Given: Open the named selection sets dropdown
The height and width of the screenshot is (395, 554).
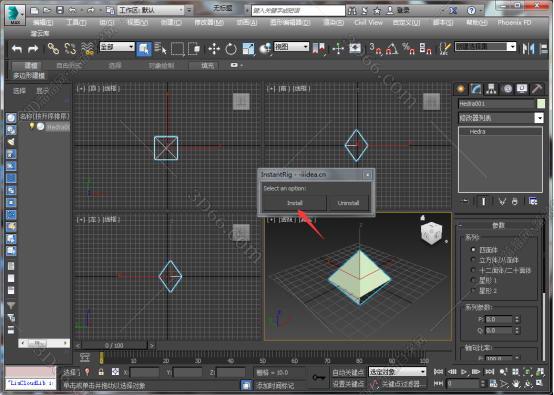Looking at the screenshot, I should coord(485,47).
